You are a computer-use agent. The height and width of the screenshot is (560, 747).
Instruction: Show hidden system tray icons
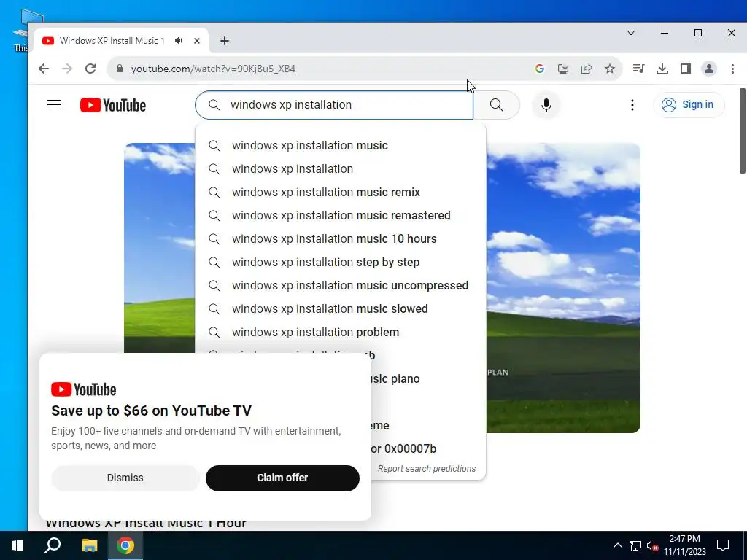click(x=617, y=545)
